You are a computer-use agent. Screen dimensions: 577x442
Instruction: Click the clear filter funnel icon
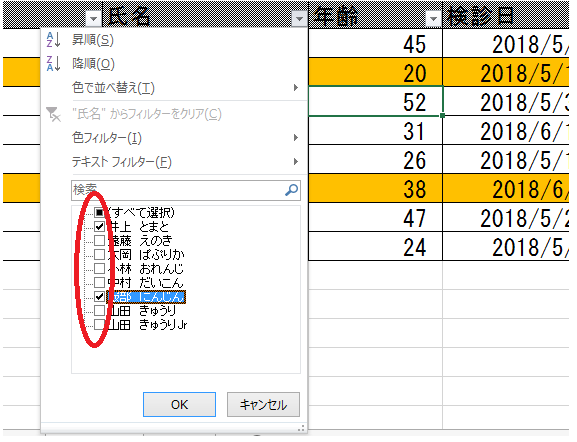point(53,114)
